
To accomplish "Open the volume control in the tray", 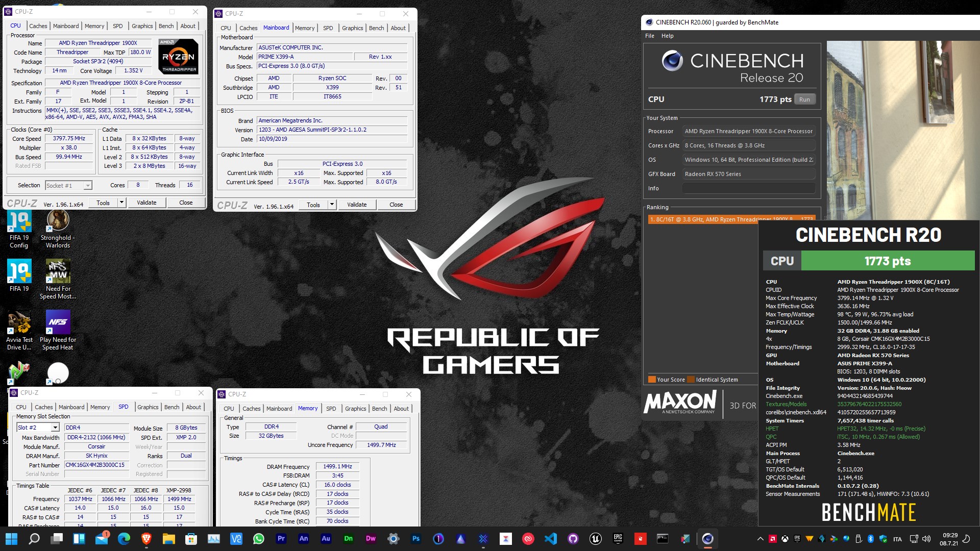I will coord(926,539).
